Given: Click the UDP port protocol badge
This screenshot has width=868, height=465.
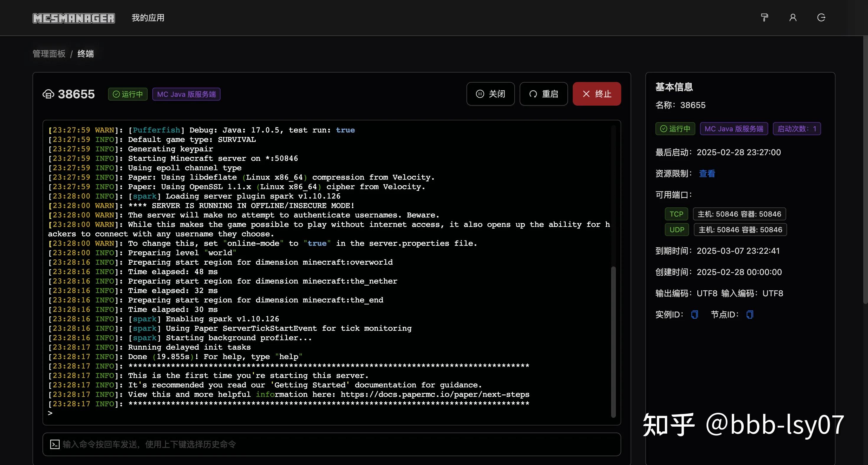Looking at the screenshot, I should point(677,230).
